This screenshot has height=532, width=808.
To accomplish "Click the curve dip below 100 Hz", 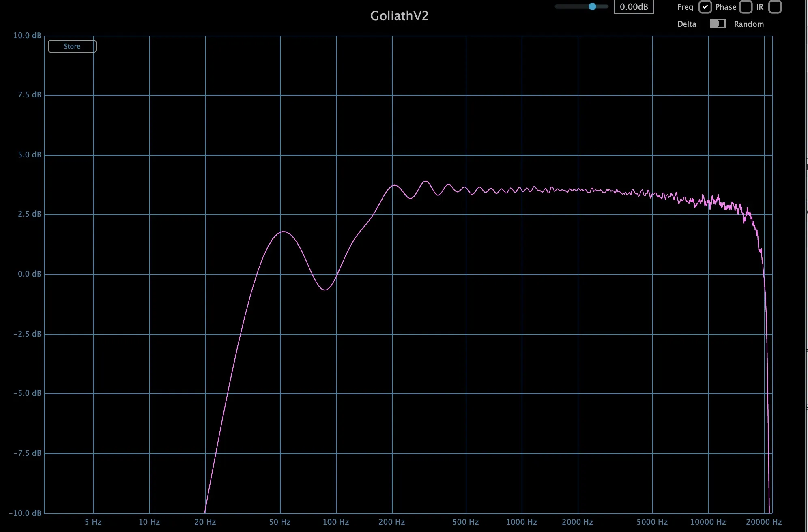I will click(x=325, y=290).
